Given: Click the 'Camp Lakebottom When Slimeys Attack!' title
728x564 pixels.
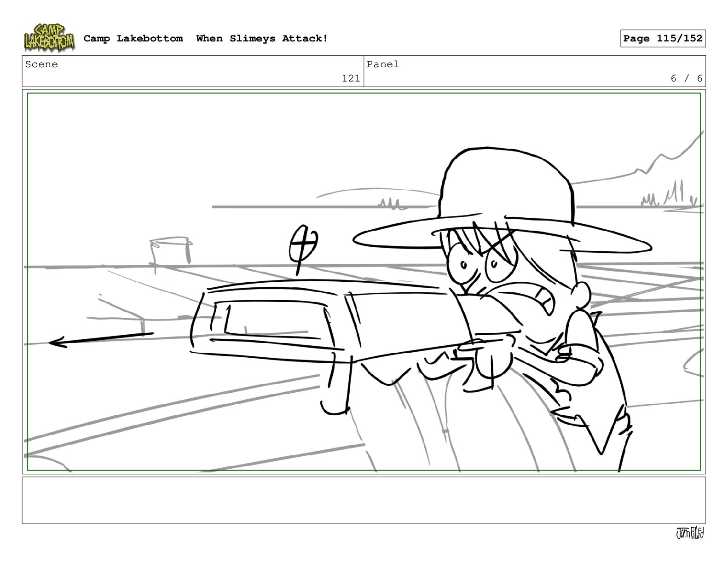Looking at the screenshot, I should [x=206, y=39].
